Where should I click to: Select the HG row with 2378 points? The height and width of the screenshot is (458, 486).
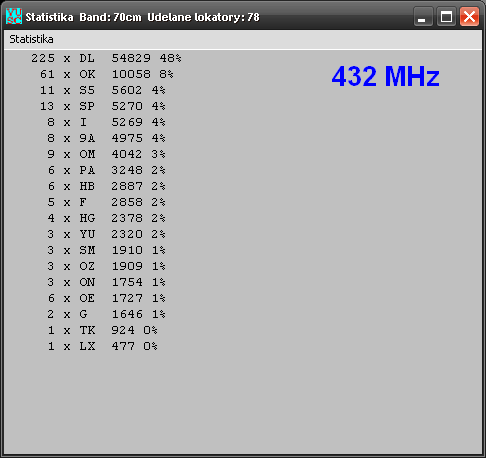coord(106,218)
